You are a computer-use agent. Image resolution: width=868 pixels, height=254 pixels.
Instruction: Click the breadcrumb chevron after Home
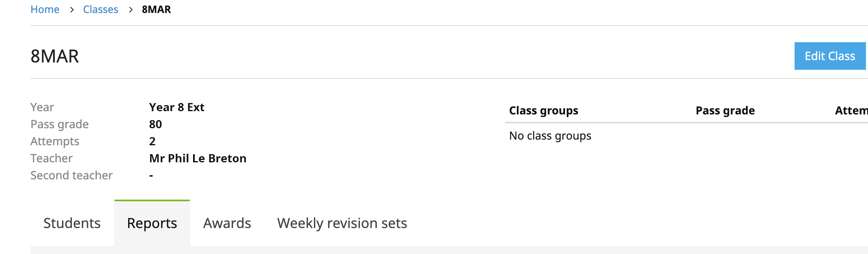[71, 9]
